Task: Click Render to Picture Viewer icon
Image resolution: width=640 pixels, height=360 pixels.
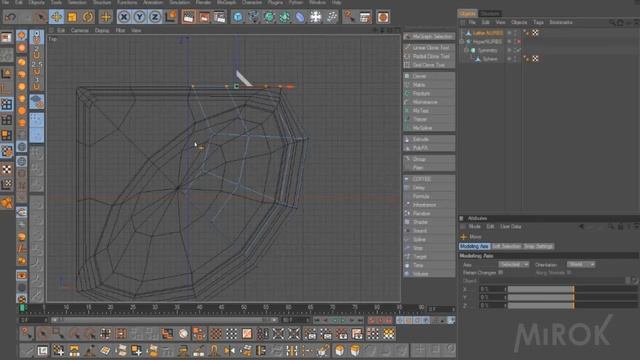Action: [204, 17]
